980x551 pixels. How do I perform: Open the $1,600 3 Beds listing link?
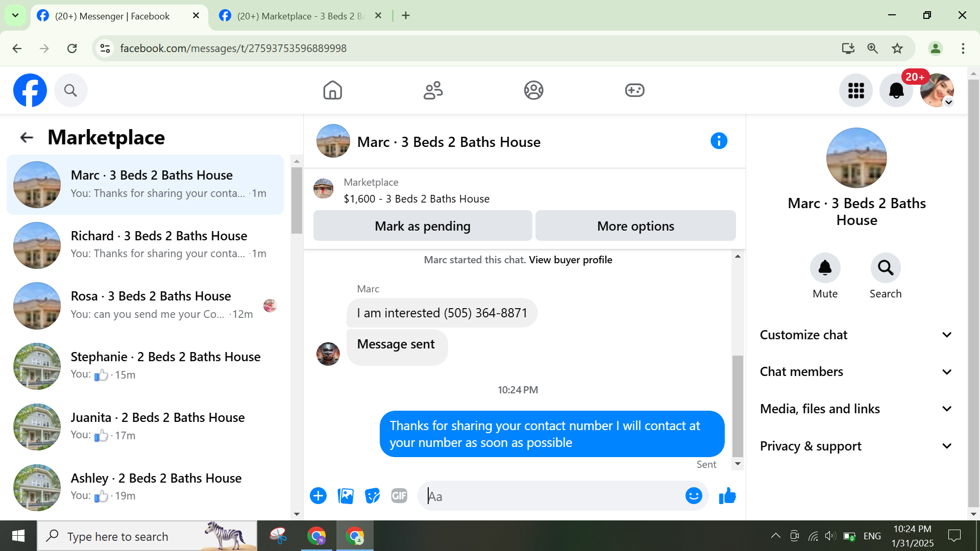416,199
